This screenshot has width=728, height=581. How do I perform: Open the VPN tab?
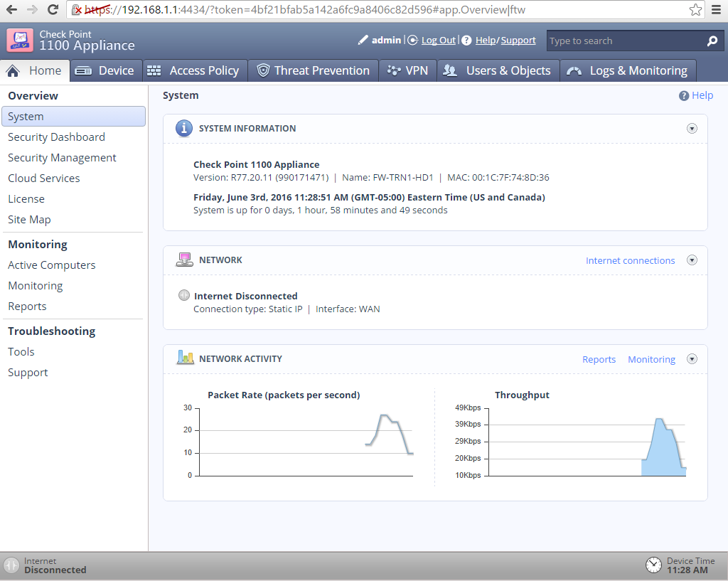[x=407, y=70]
